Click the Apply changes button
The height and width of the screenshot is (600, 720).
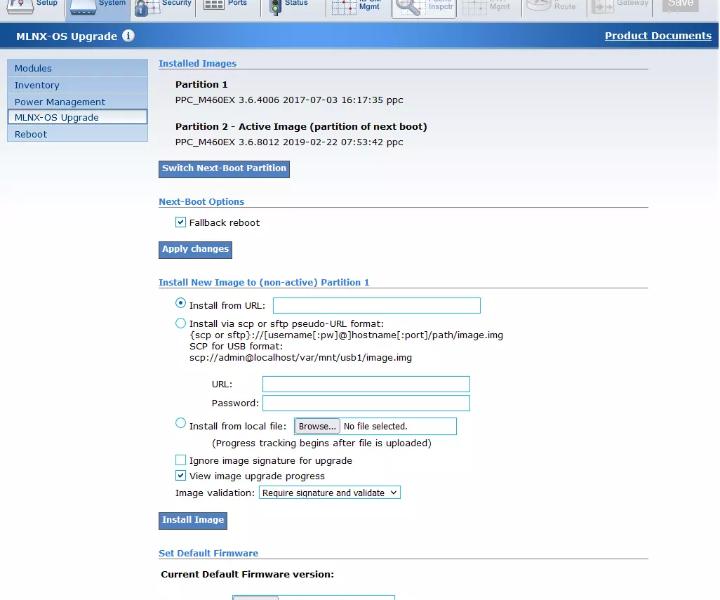[x=195, y=249]
